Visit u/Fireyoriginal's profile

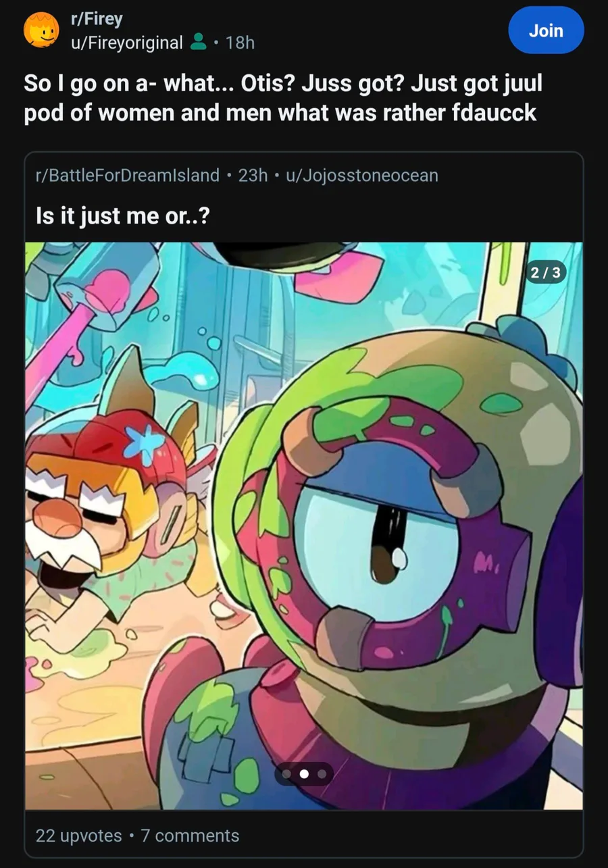127,43
